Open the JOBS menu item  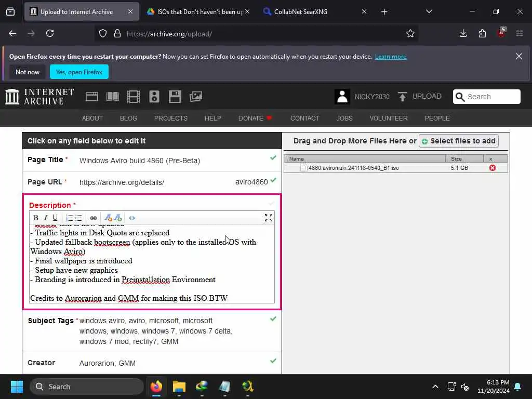click(x=344, y=118)
